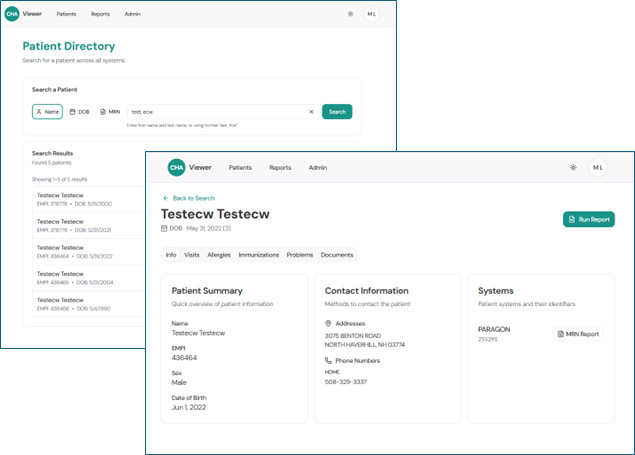Click the Run Report button
Screen dimensions: 635x455
point(589,218)
